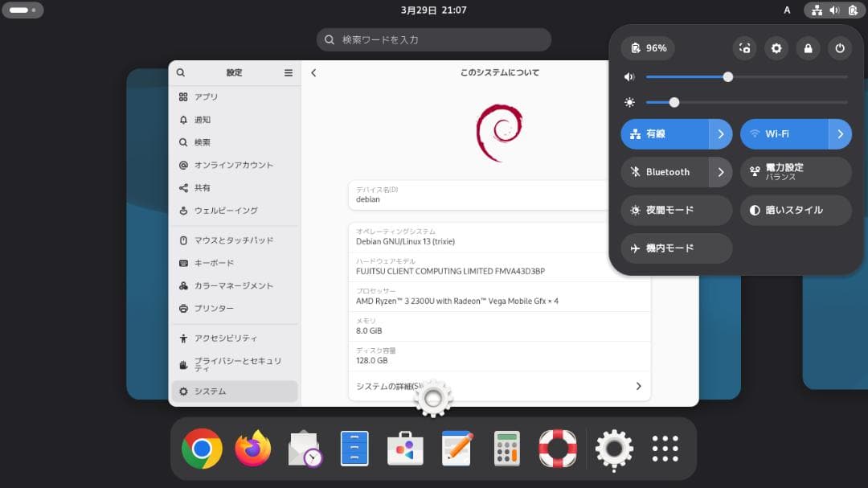Image resolution: width=868 pixels, height=488 pixels.
Task: Open the Files manager in the dock
Action: pyautogui.click(x=355, y=449)
